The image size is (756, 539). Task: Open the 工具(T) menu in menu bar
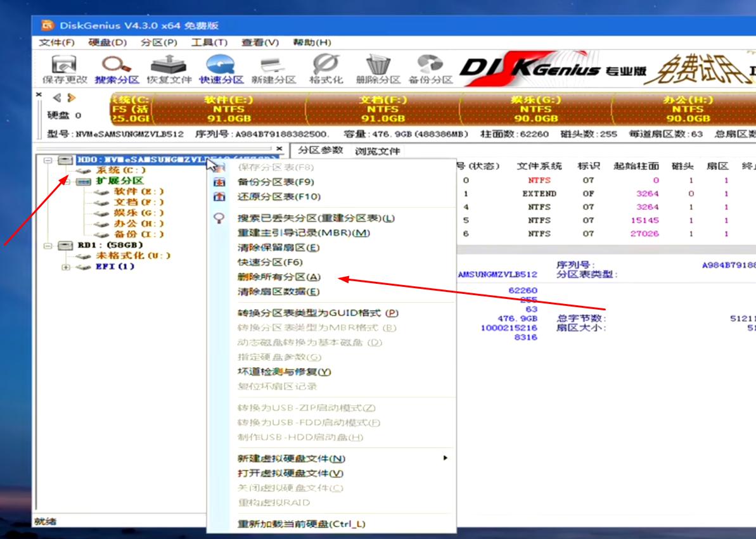(x=209, y=42)
